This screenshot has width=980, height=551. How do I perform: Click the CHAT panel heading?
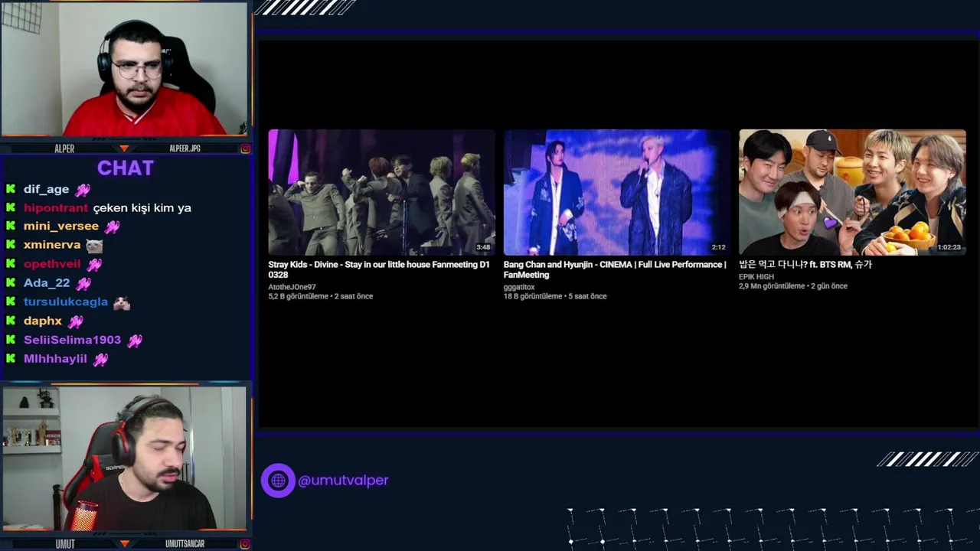click(x=126, y=168)
